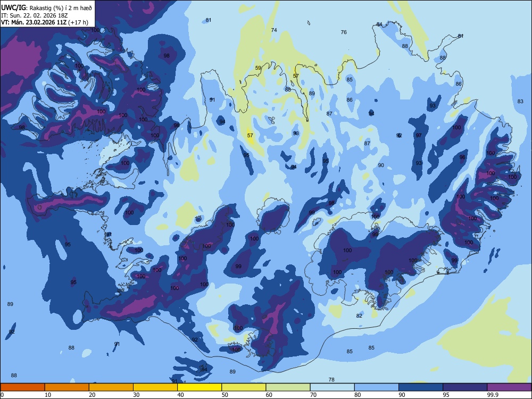The height and width of the screenshot is (399, 532).
Task: Click the initial time 'IT: Sun. 22. 02. 2026 18Z'
Action: pos(33,15)
